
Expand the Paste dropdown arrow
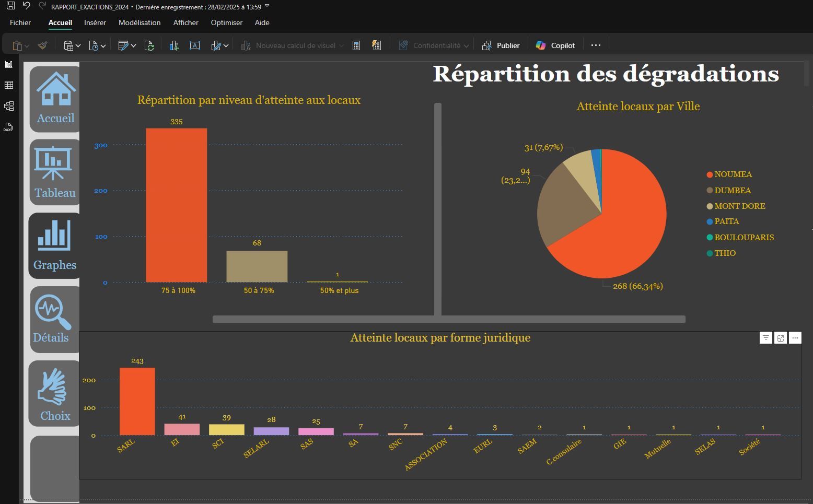(27, 46)
